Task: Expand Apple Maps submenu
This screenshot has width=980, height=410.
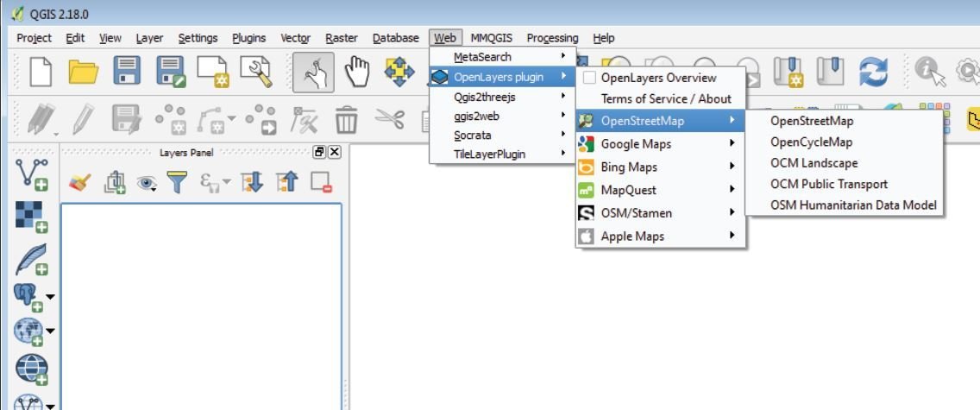Action: click(660, 237)
